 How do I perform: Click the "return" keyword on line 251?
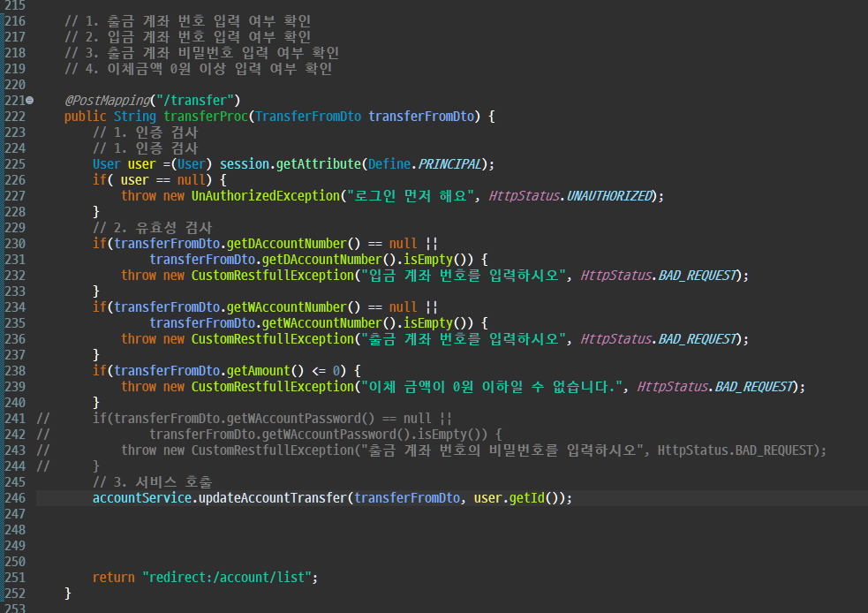pyautogui.click(x=114, y=578)
